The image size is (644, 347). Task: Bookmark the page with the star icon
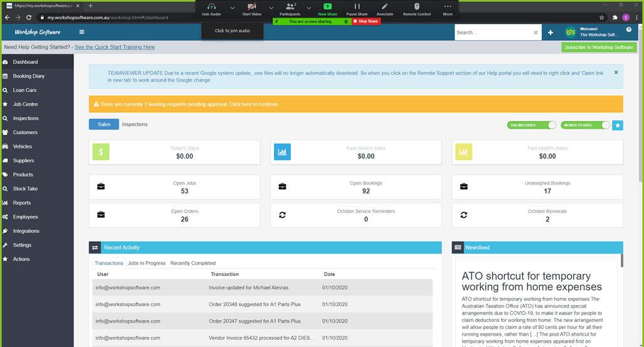[602, 18]
